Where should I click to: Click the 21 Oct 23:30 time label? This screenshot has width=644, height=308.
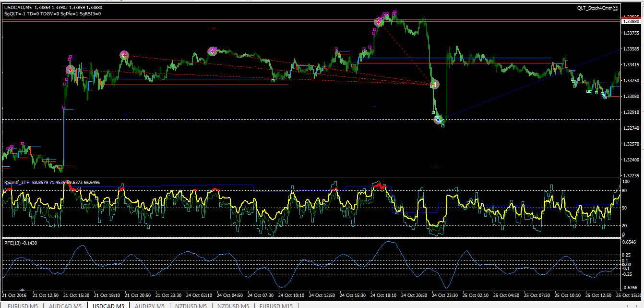point(169,296)
